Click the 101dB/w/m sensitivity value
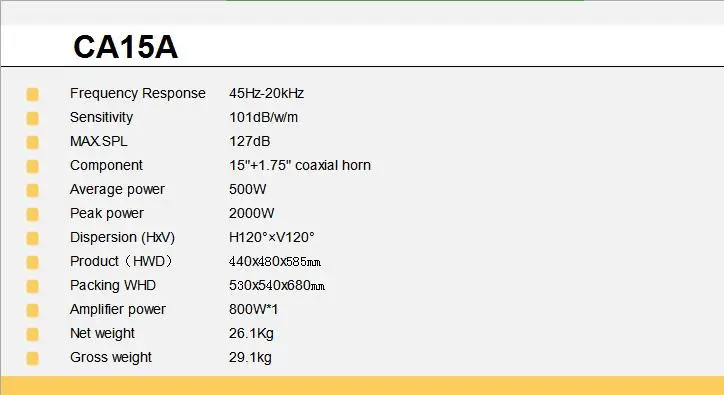This screenshot has width=724, height=395. click(264, 117)
